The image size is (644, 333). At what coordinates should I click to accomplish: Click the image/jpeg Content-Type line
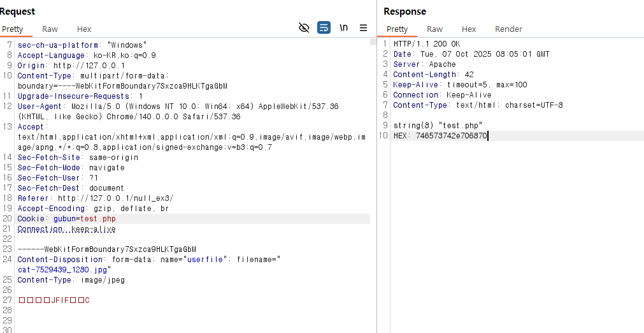tap(71, 280)
